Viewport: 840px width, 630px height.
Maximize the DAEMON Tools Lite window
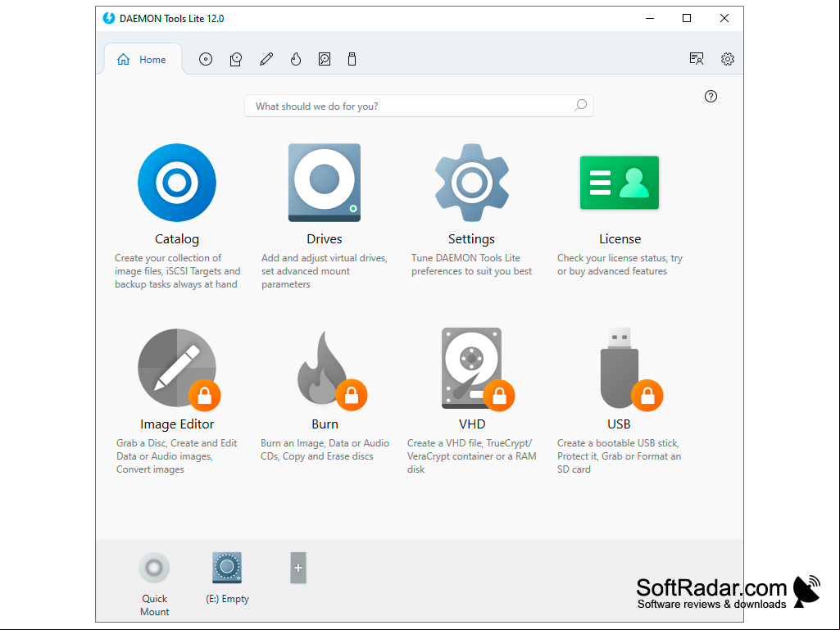pyautogui.click(x=687, y=18)
